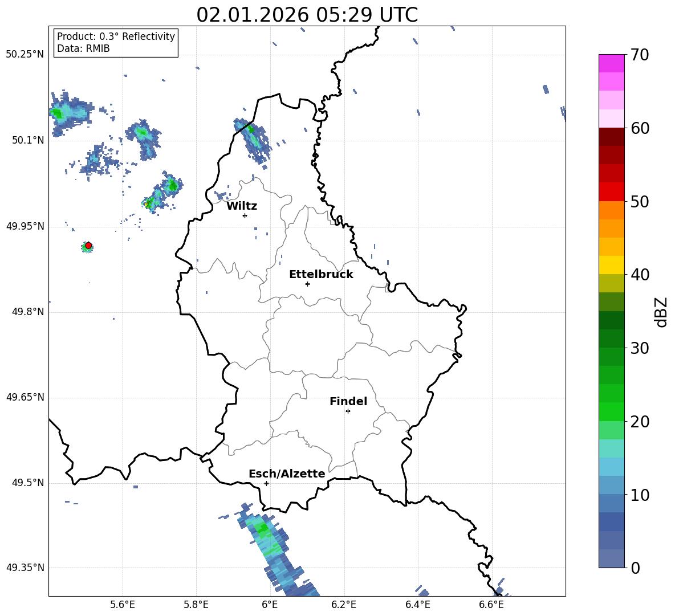Select the Ettelbruck city label
This screenshot has width=675, height=616.
[321, 275]
